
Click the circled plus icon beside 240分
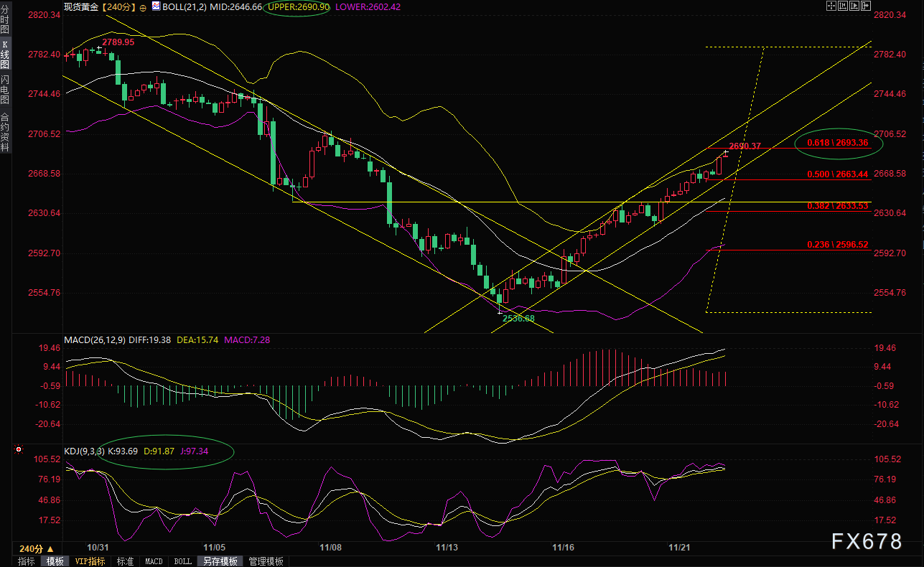click(x=143, y=7)
